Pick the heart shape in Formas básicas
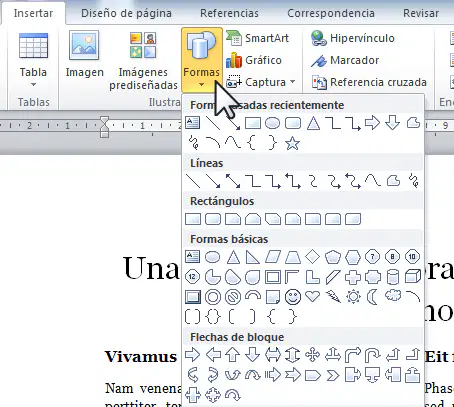454x407 pixels. (312, 296)
